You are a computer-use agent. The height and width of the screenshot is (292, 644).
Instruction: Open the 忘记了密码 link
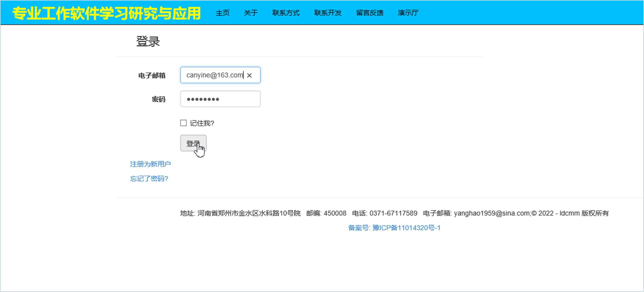point(149,179)
